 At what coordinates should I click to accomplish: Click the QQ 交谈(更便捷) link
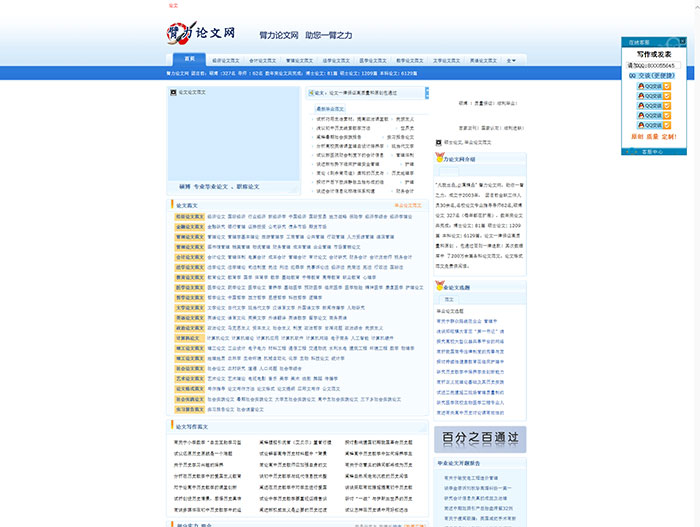pos(652,75)
